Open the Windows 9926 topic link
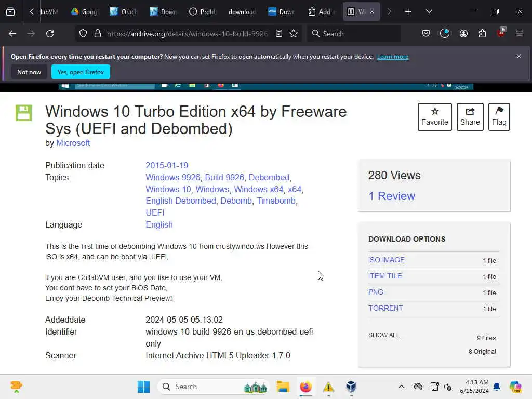The height and width of the screenshot is (399, 532). pos(172,178)
